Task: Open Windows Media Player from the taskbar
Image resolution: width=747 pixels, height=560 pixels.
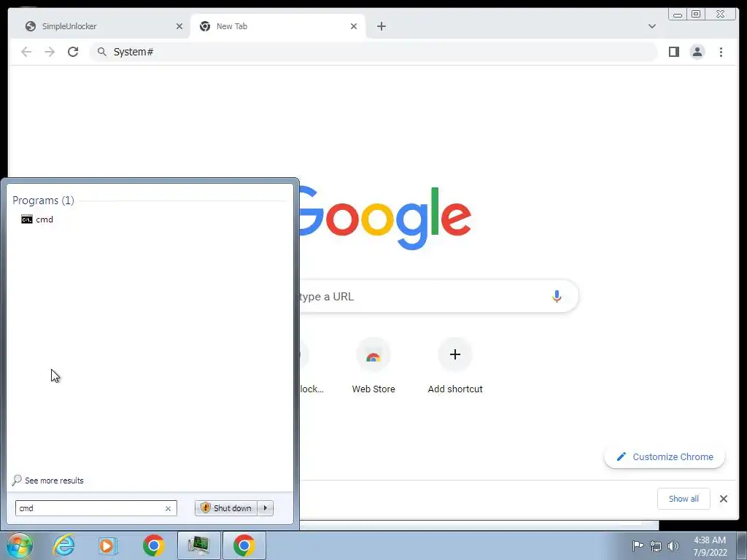Action: click(x=109, y=545)
